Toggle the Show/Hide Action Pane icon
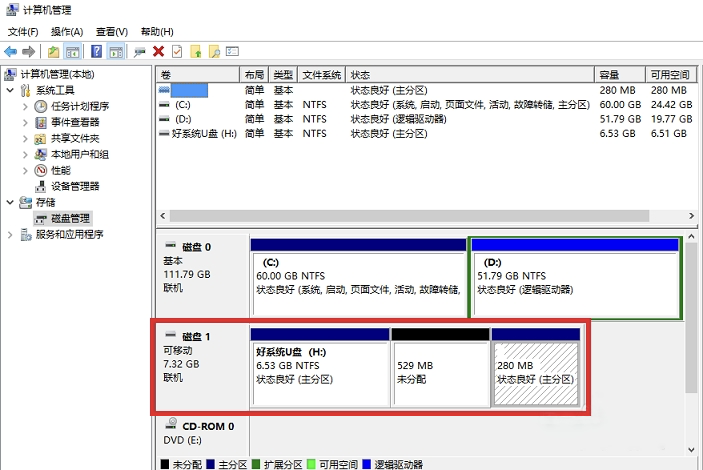 [x=116, y=52]
